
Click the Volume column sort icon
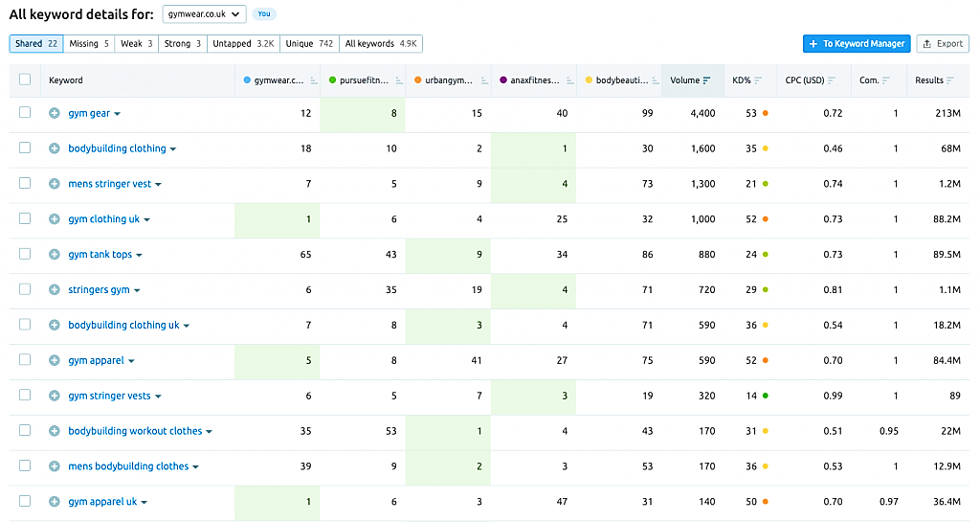(707, 80)
